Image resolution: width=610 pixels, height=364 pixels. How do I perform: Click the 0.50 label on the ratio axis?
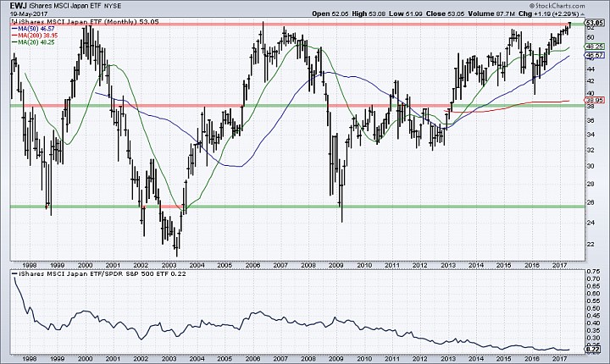tap(593, 308)
